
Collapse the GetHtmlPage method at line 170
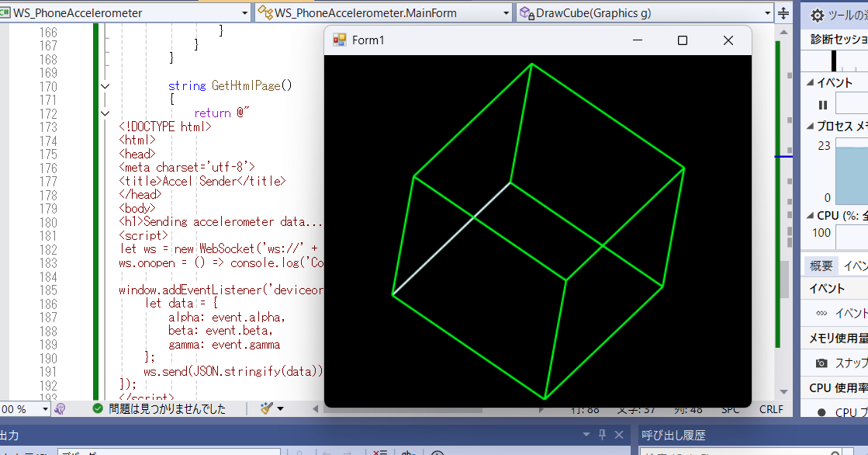105,86
